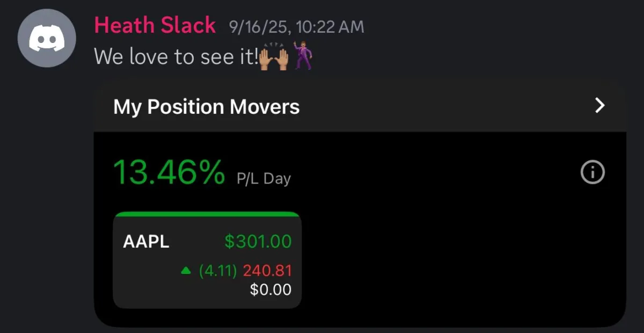This screenshot has width=644, height=333.
Task: Click the $0.00 white value
Action: click(270, 290)
